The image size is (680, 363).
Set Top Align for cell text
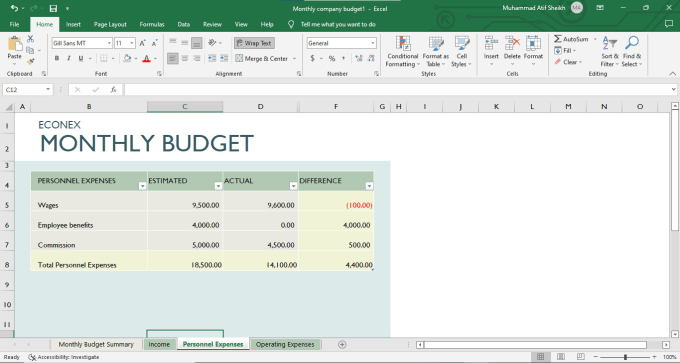coord(173,43)
